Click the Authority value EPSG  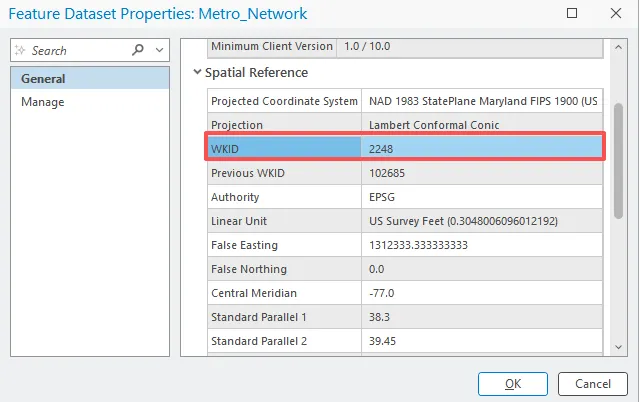tap(482, 197)
